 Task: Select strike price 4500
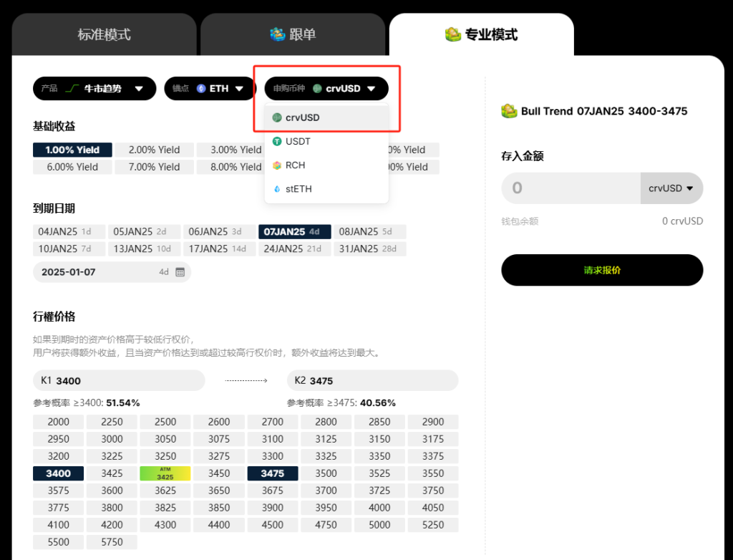(273, 525)
